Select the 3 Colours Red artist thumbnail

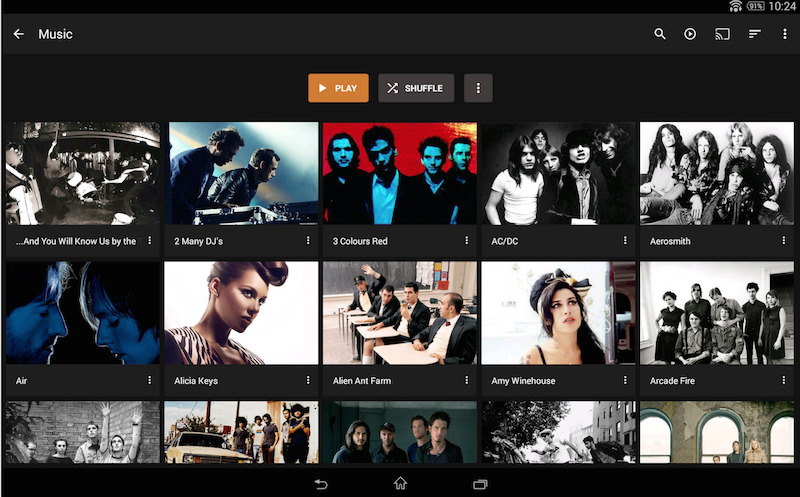[x=400, y=173]
